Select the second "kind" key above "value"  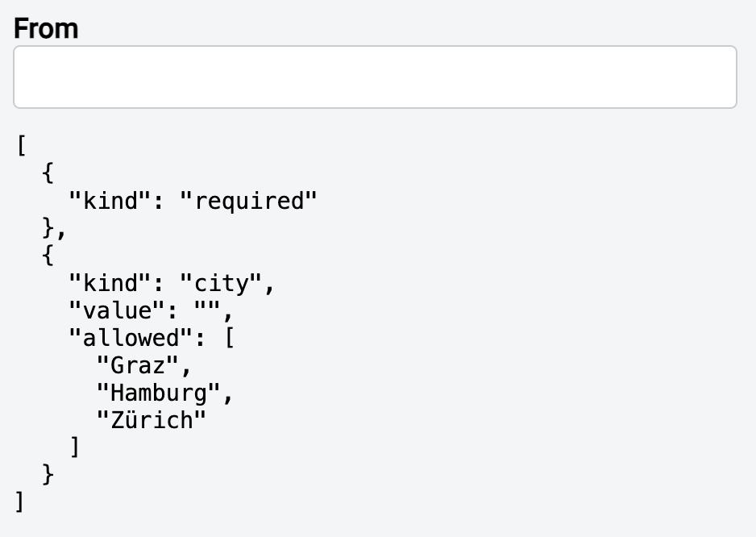pyautogui.click(x=110, y=283)
